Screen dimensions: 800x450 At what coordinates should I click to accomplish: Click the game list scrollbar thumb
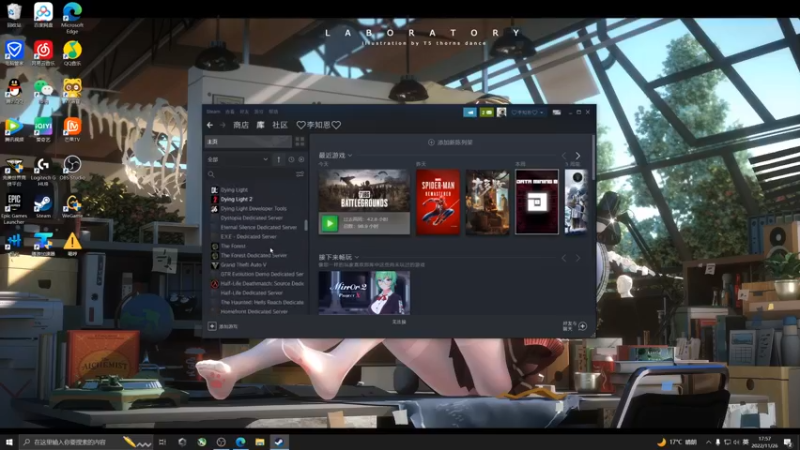pos(306,225)
